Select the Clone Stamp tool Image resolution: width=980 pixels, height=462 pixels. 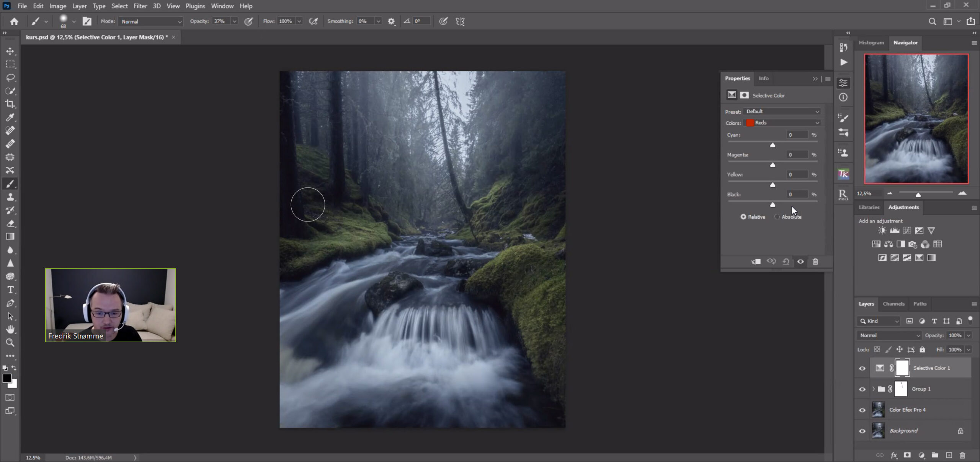(x=10, y=197)
